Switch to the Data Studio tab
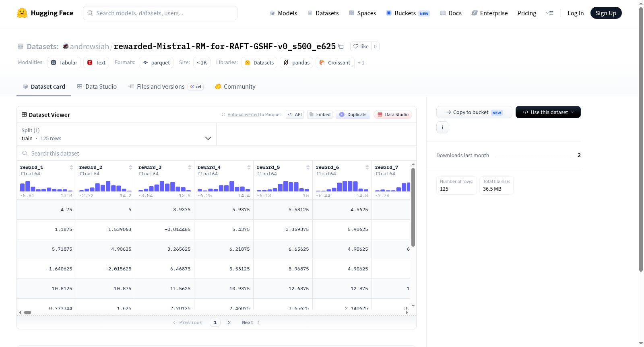 97,86
